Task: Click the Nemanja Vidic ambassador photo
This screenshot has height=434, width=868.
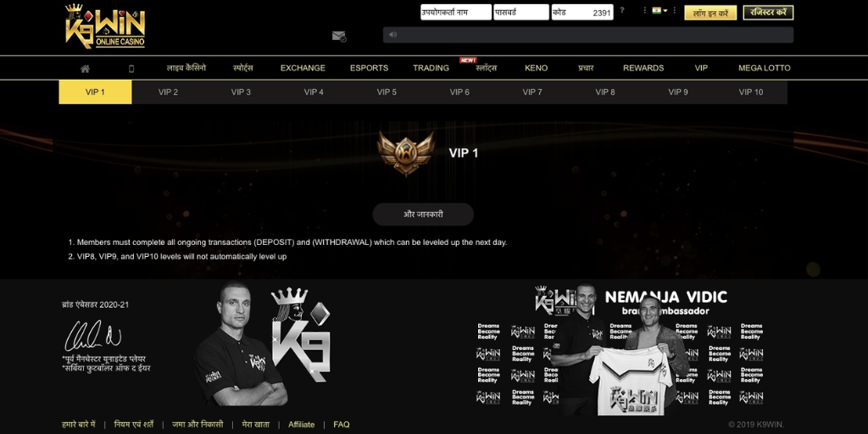Action: (x=620, y=350)
